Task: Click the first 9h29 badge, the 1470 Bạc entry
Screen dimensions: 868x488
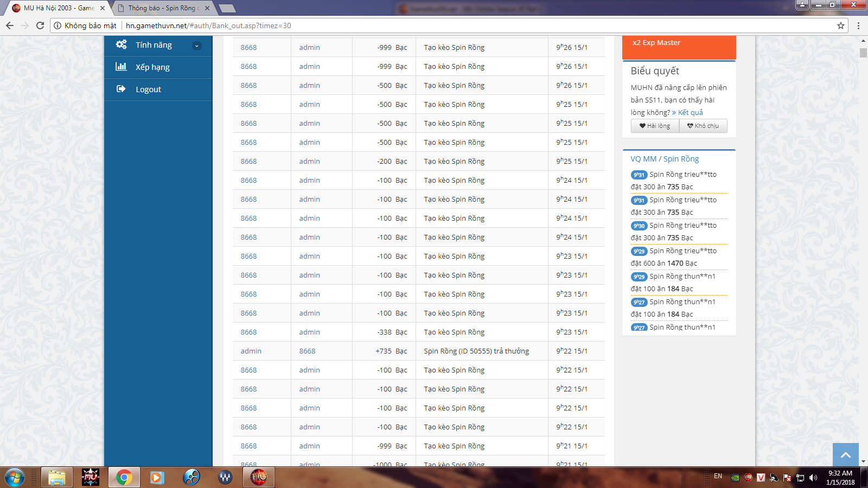Action: [639, 251]
